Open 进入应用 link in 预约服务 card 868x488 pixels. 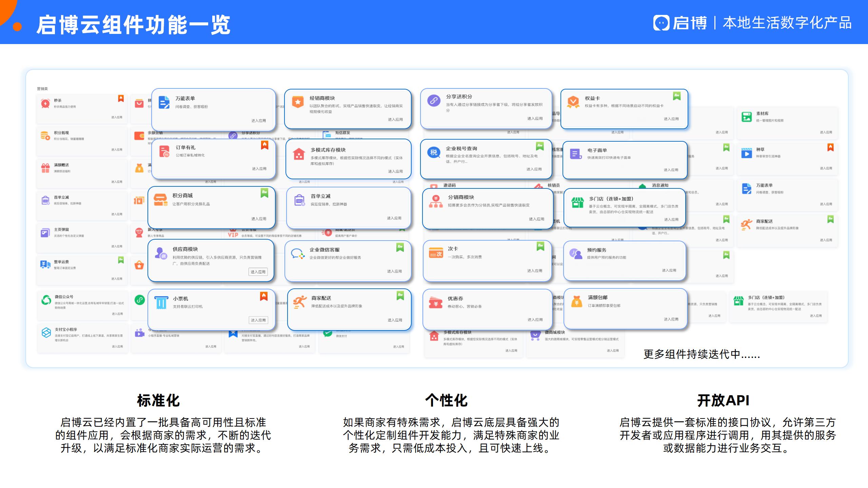669,270
